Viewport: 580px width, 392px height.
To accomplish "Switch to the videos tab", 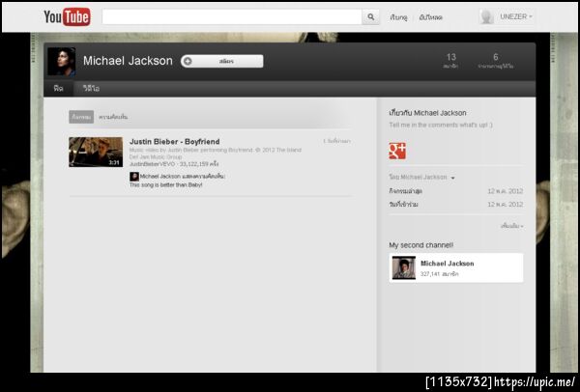I will [91, 89].
